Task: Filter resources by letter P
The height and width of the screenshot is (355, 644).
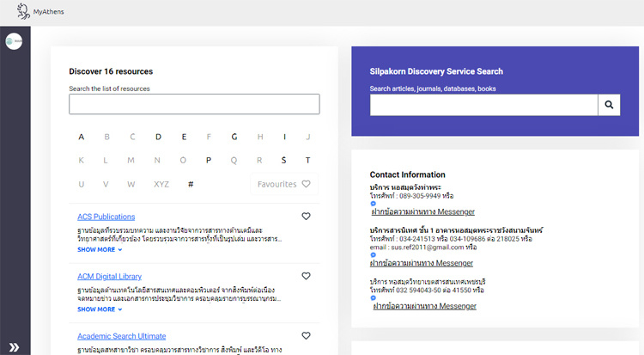Action: click(209, 160)
